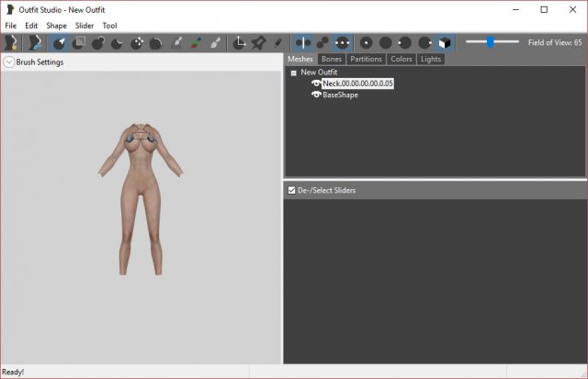
Task: Click the Load Project toolbar icon
Action: click(35, 42)
